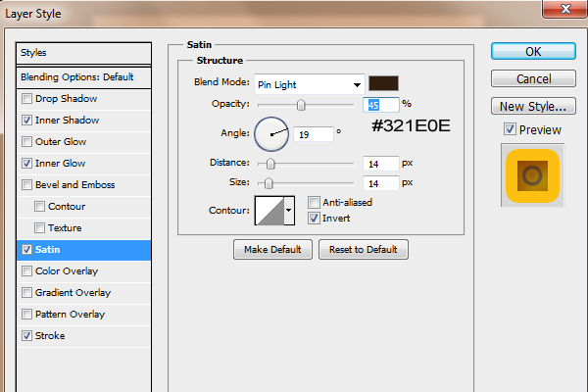Click the Angle value field
The height and width of the screenshot is (392, 588).
point(314,134)
